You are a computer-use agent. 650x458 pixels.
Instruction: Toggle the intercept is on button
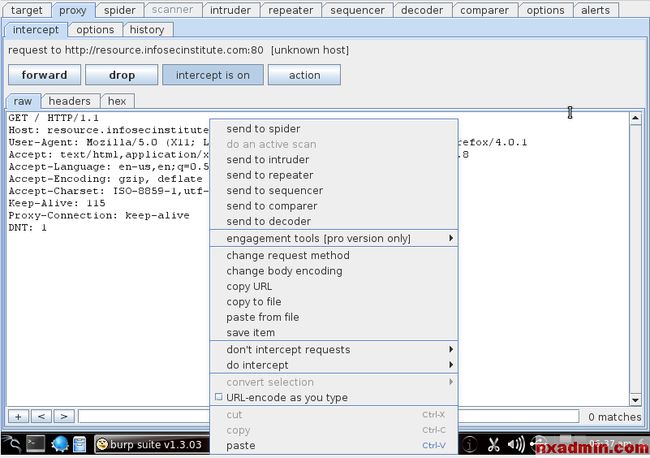point(213,75)
